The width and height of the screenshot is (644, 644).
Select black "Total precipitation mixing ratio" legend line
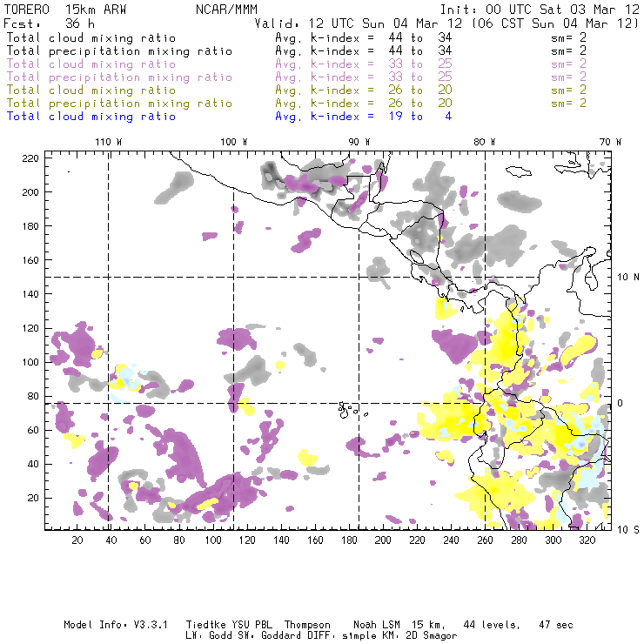[119, 51]
